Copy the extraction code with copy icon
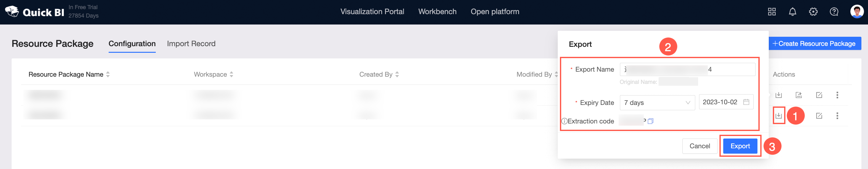The height and width of the screenshot is (169, 868). [x=650, y=121]
